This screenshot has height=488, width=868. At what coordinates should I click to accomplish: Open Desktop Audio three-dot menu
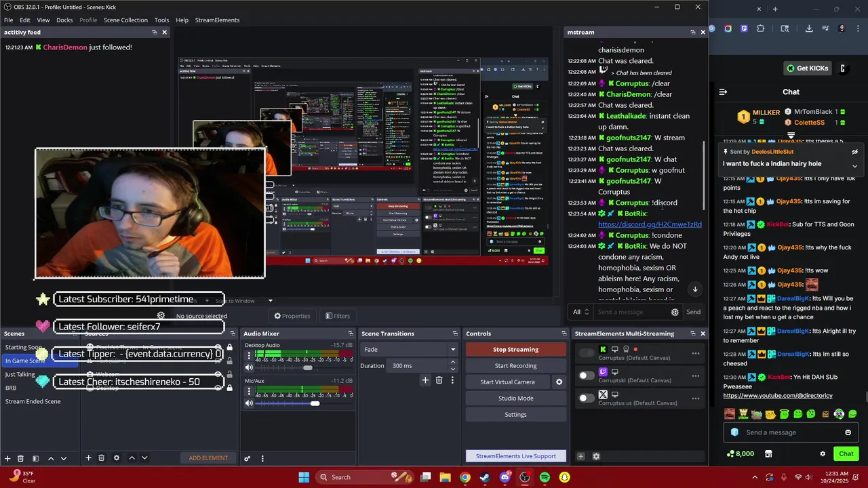click(x=249, y=355)
